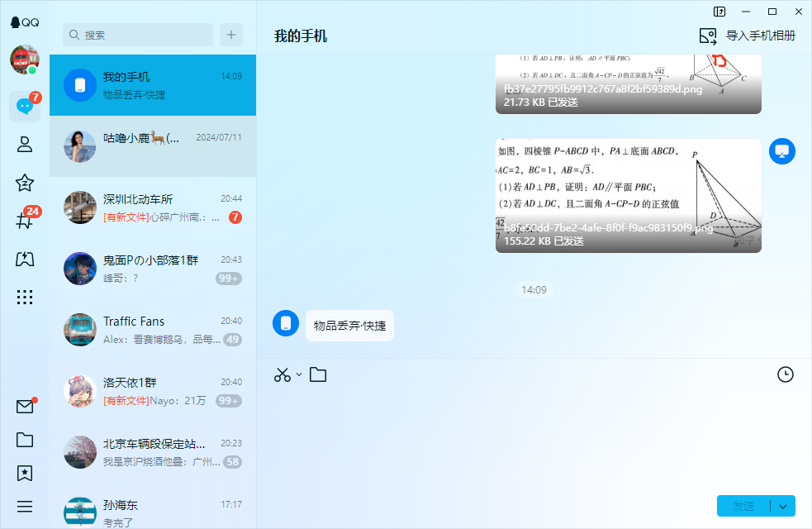
Task: Open the QQ Space star icon
Action: click(x=25, y=183)
